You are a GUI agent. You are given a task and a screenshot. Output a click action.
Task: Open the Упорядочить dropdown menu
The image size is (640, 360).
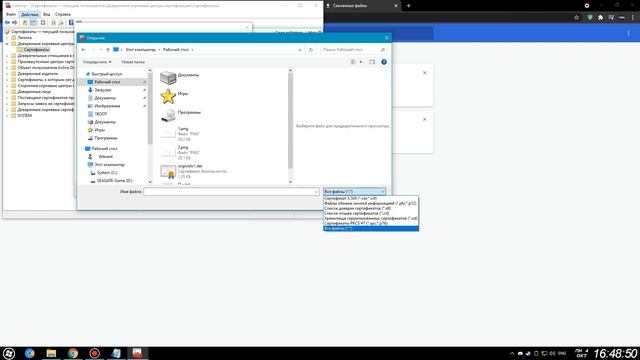(97, 62)
